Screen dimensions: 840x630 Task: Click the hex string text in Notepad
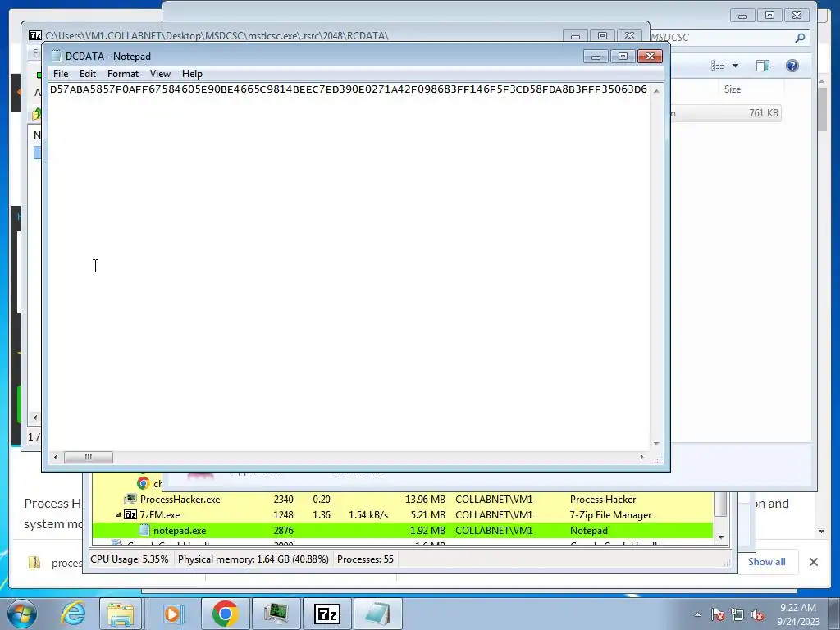tap(348, 89)
